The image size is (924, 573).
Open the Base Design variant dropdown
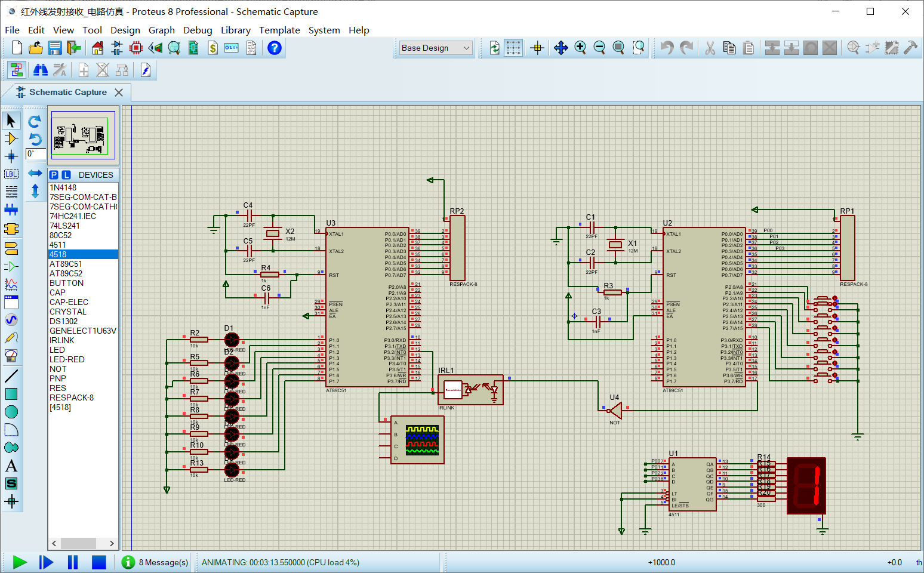[436, 48]
